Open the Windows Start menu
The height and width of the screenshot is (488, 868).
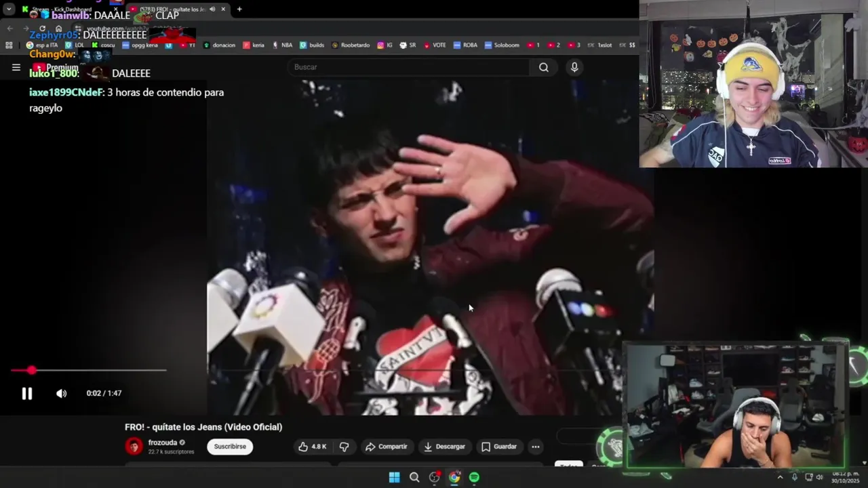pos(394,477)
